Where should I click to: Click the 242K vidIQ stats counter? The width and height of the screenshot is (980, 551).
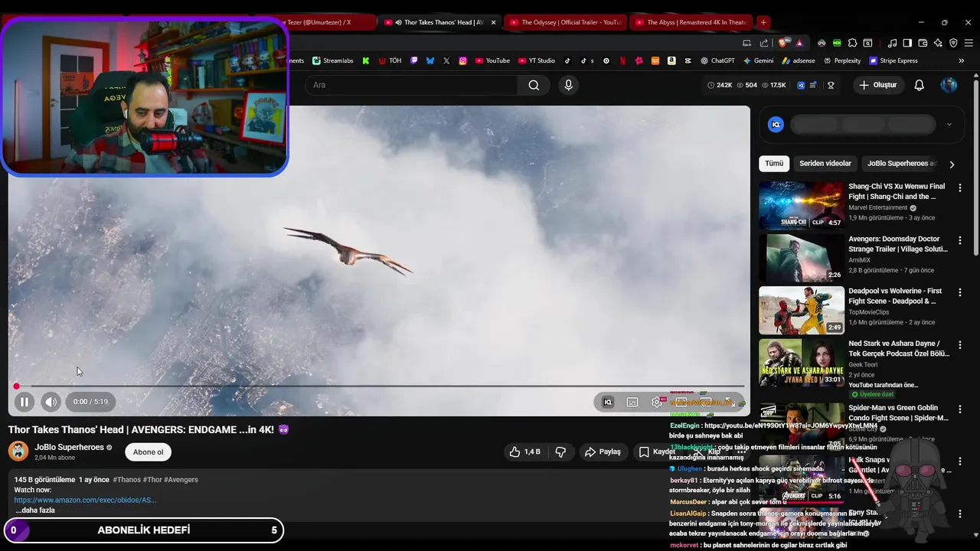(x=720, y=85)
